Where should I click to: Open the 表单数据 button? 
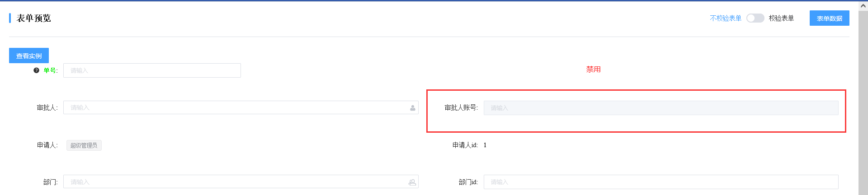click(x=829, y=18)
